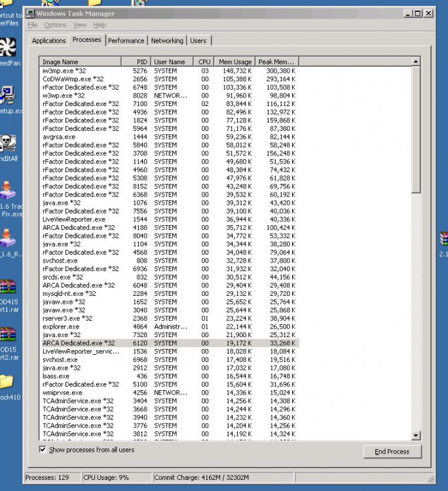The height and width of the screenshot is (491, 448).
Task: Sort by CPU column header
Action: point(204,62)
